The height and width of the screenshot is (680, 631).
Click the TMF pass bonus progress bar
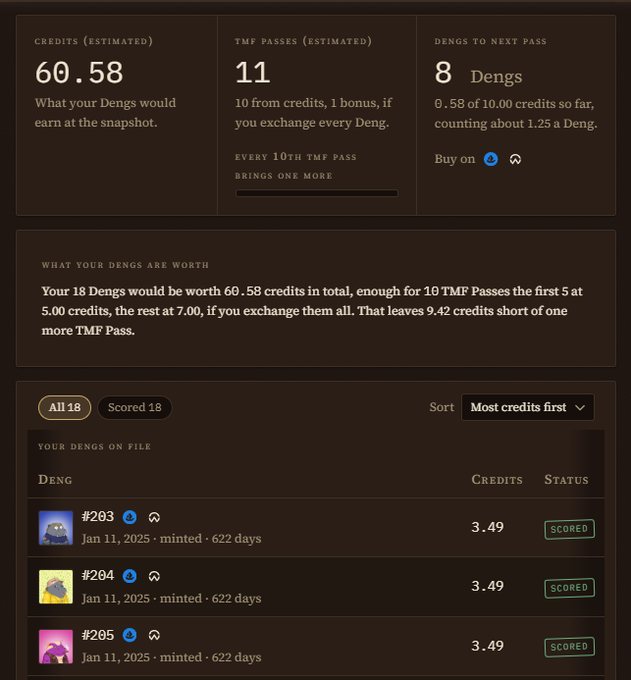(317, 193)
